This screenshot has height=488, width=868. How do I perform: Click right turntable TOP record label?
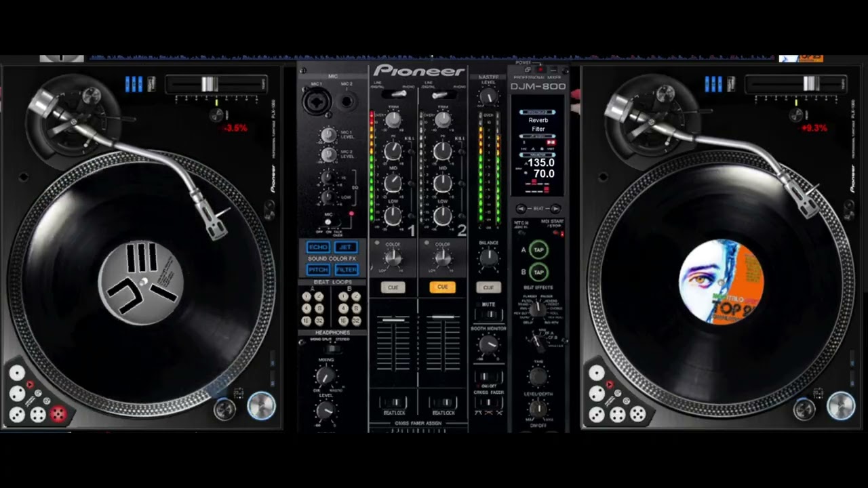[722, 282]
